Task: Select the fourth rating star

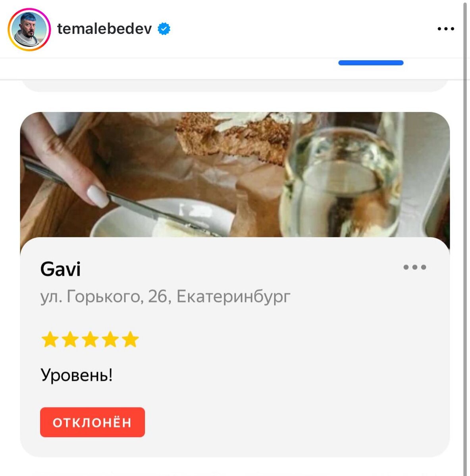Action: tap(110, 340)
